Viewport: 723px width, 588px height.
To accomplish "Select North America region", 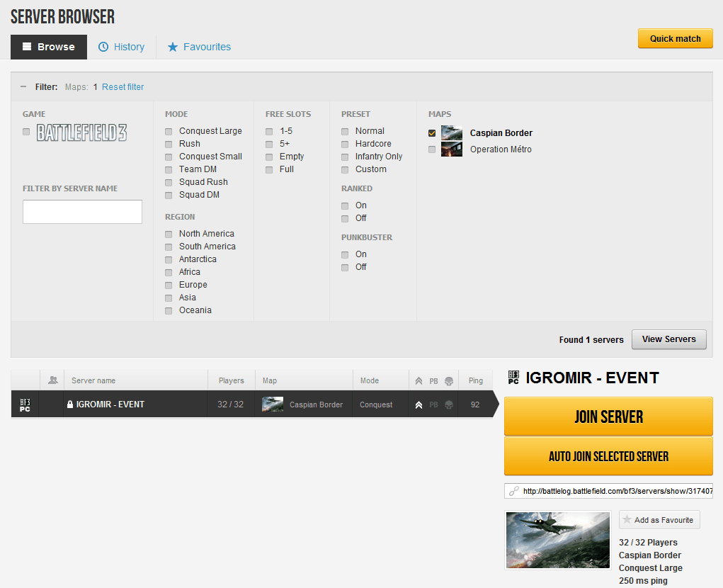I will (x=169, y=234).
